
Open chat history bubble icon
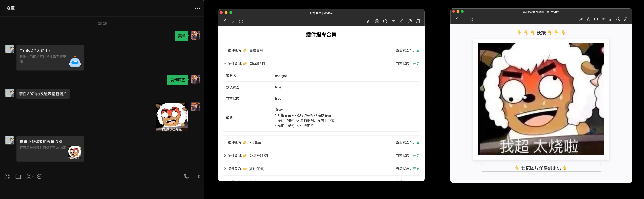(40, 176)
